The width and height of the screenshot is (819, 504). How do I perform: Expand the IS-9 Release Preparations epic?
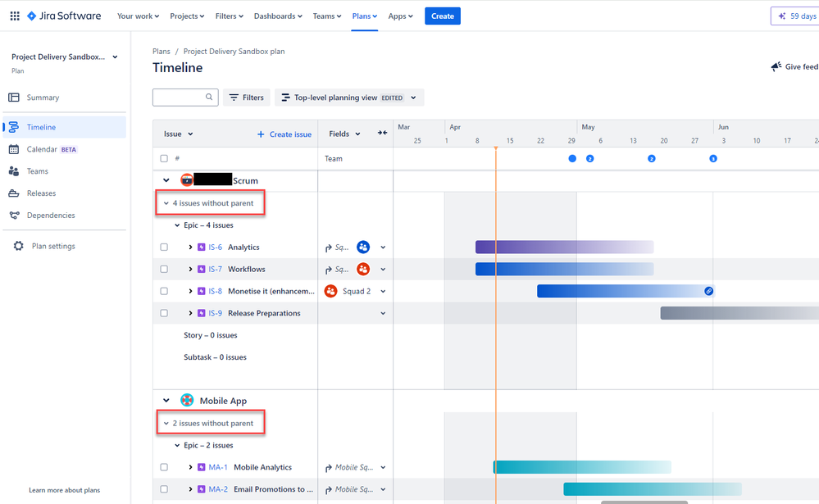(x=190, y=313)
